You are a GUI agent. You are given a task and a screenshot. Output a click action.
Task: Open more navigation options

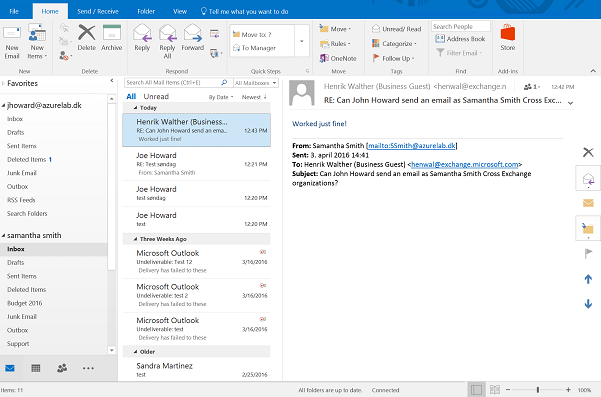(88, 368)
